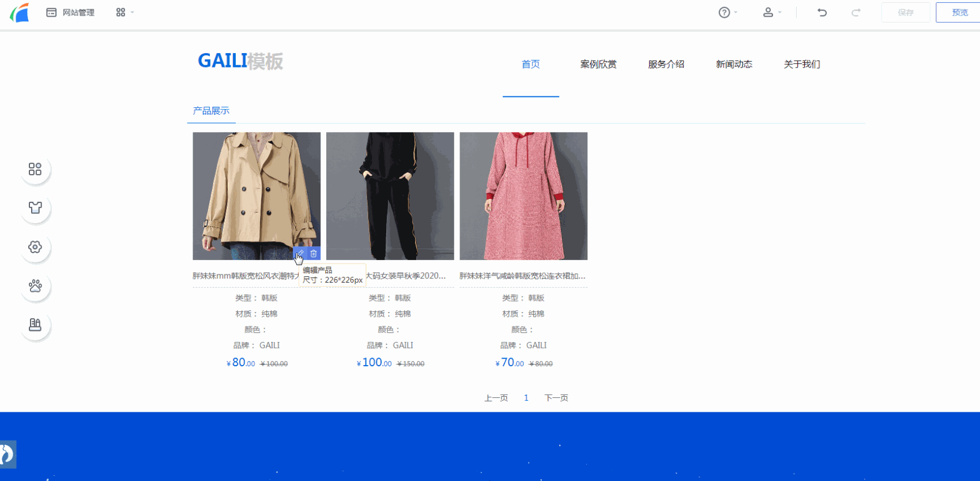Click product title 大码女装早秋季2020...
This screenshot has height=481, width=980.
(406, 276)
